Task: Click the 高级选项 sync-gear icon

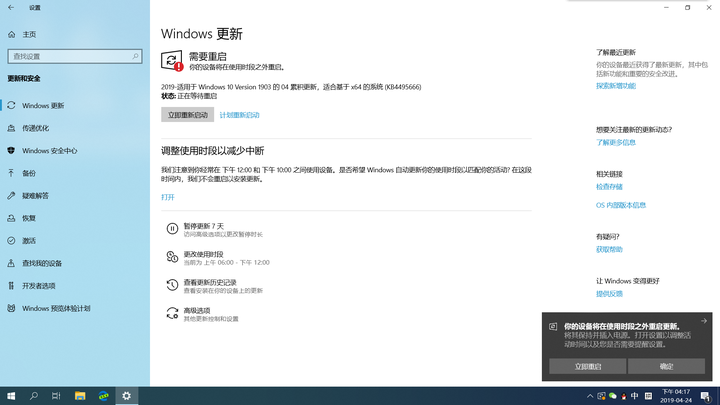Action: click(x=172, y=313)
